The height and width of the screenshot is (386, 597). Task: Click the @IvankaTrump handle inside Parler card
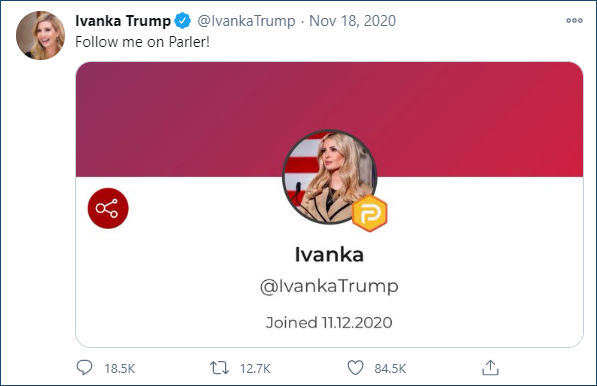[329, 286]
